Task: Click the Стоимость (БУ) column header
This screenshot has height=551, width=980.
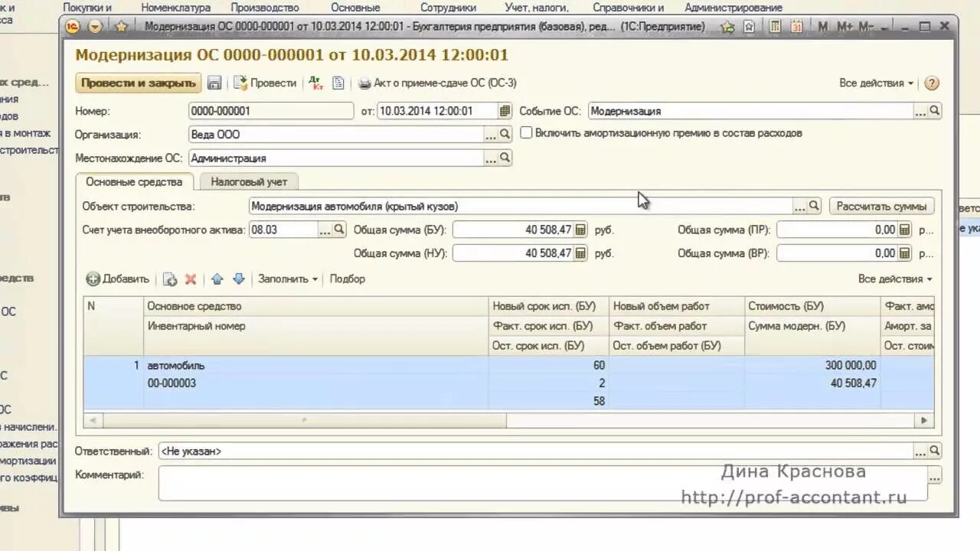Action: [812, 306]
